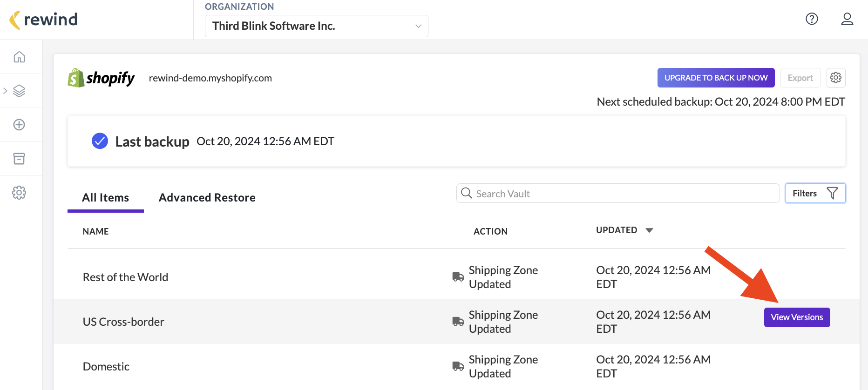Open the layers stack sidebar icon
The height and width of the screenshot is (390, 868).
(x=19, y=91)
